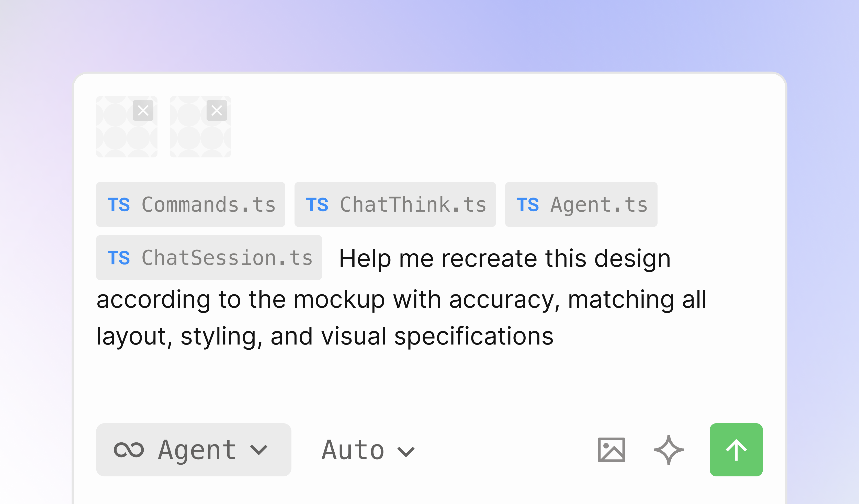Attach an image with the picture icon
Screen dimensions: 859x504
tap(612, 450)
